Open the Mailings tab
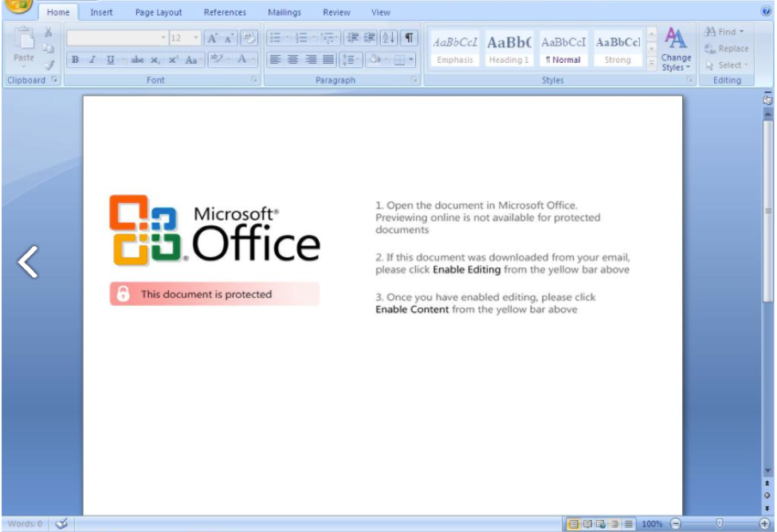The image size is (777, 532). click(285, 13)
